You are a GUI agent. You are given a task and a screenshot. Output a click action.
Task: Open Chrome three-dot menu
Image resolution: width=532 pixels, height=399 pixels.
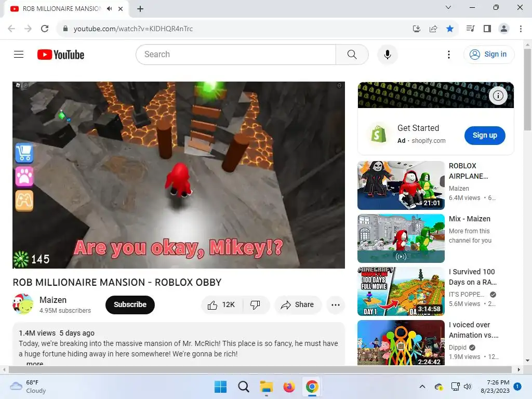pyautogui.click(x=521, y=29)
